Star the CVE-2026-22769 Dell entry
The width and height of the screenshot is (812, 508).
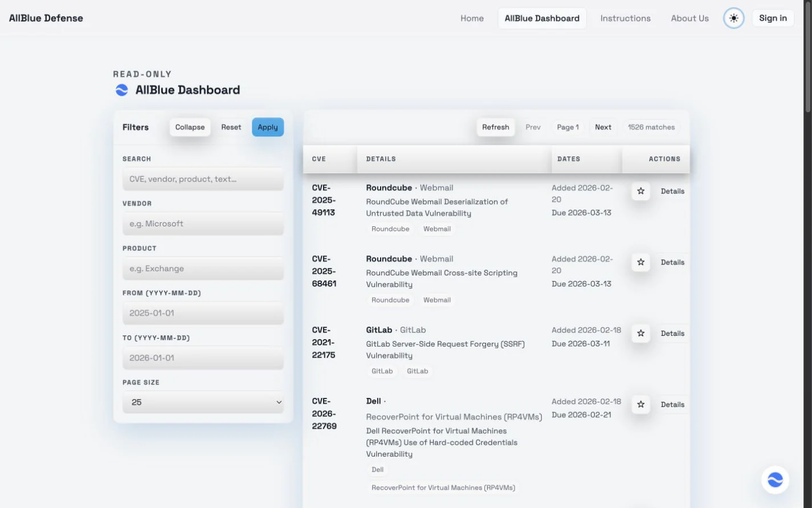point(640,404)
